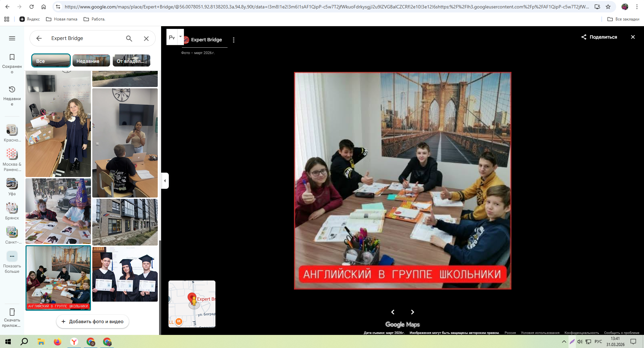Open the Chrome three-dot menu
This screenshot has width=644, height=348.
637,7
